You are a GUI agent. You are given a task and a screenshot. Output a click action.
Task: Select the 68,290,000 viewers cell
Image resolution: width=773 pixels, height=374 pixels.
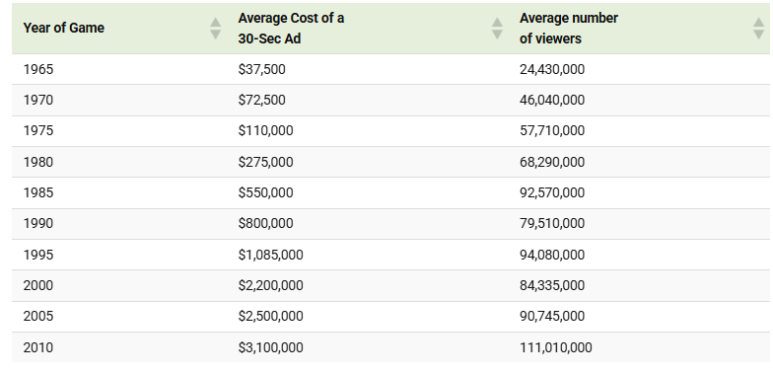pos(552,162)
